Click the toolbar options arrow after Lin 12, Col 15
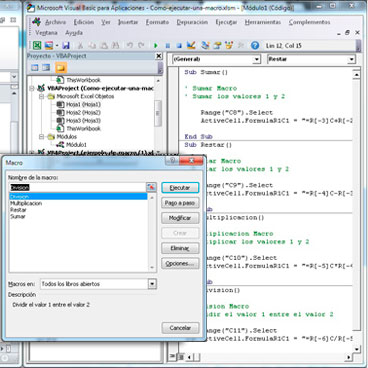Image resolution: width=368 pixels, height=368 pixels. [x=358, y=46]
